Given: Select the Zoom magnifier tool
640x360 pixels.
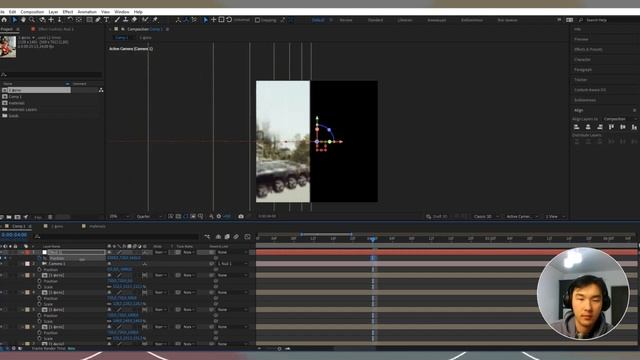Looking at the screenshot, I should tap(32, 20).
